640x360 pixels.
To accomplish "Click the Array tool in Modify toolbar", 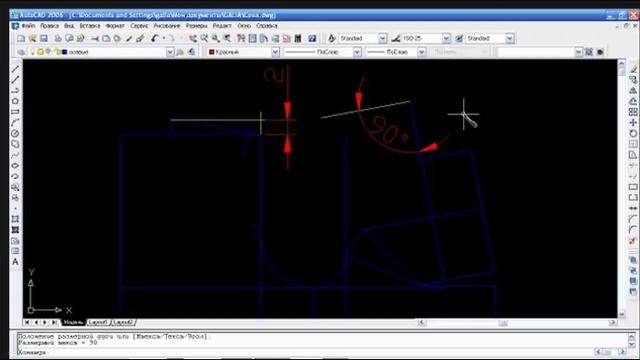I will point(633,112).
